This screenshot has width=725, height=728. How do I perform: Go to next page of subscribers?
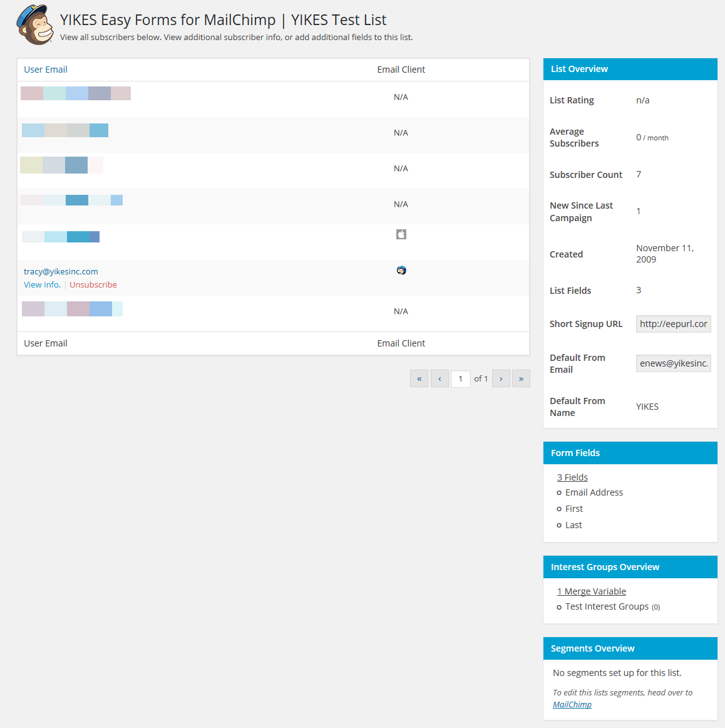[501, 378]
